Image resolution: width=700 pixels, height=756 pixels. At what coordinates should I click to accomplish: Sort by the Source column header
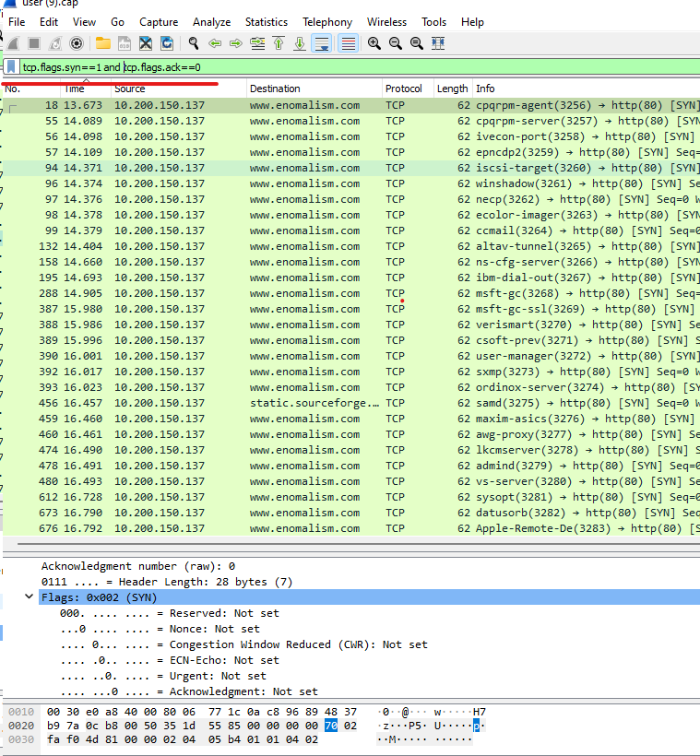pyautogui.click(x=179, y=89)
